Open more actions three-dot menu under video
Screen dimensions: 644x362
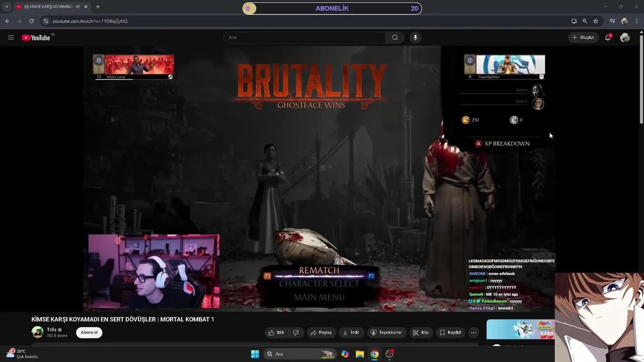coord(473,332)
